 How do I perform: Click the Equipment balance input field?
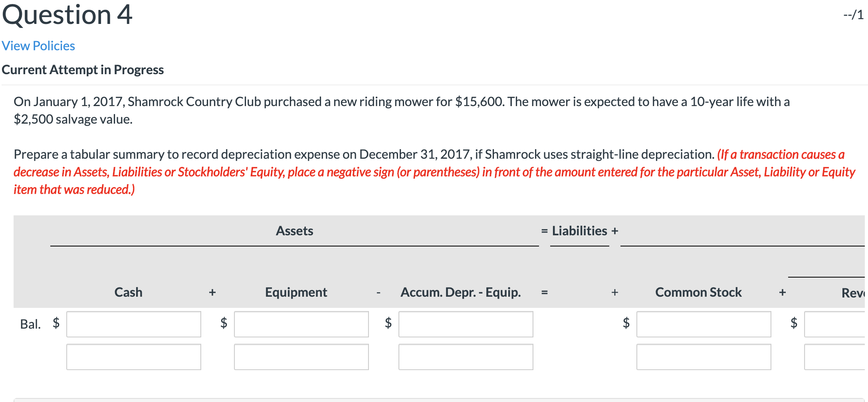(301, 324)
